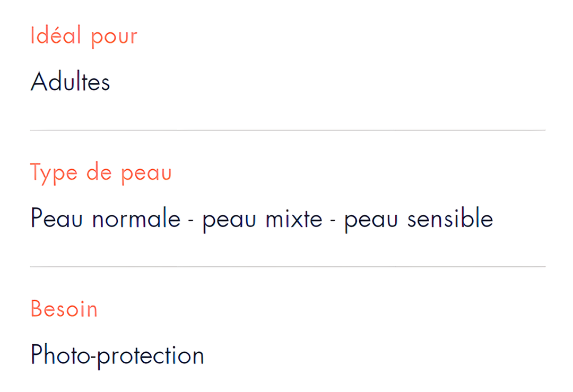Screen dimensions: 573x392
Task: Select the 'Adultes' value text
Action: coord(70,82)
